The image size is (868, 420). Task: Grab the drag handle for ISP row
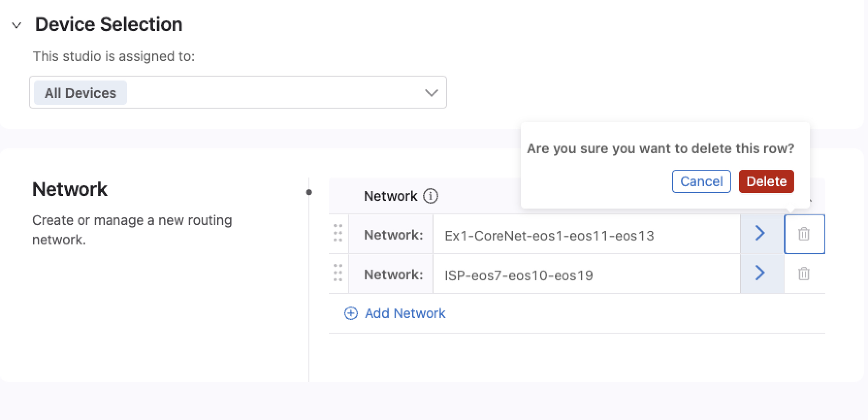coord(338,274)
